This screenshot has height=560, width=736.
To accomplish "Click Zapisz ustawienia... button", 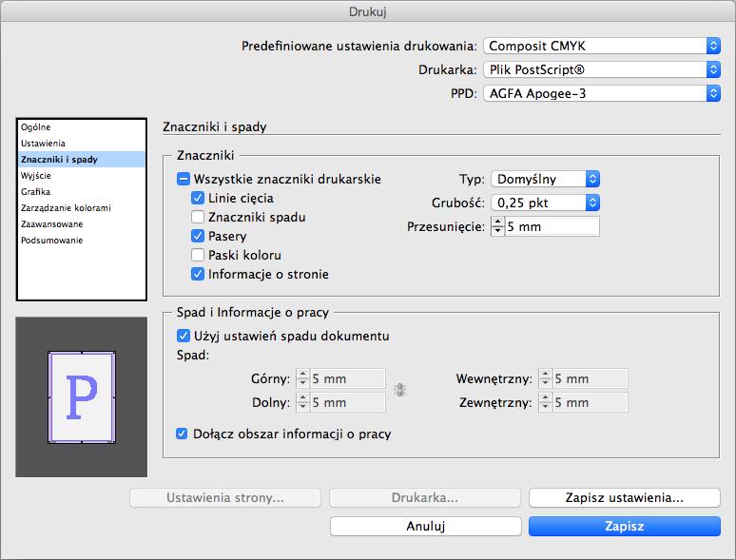I will point(625,497).
